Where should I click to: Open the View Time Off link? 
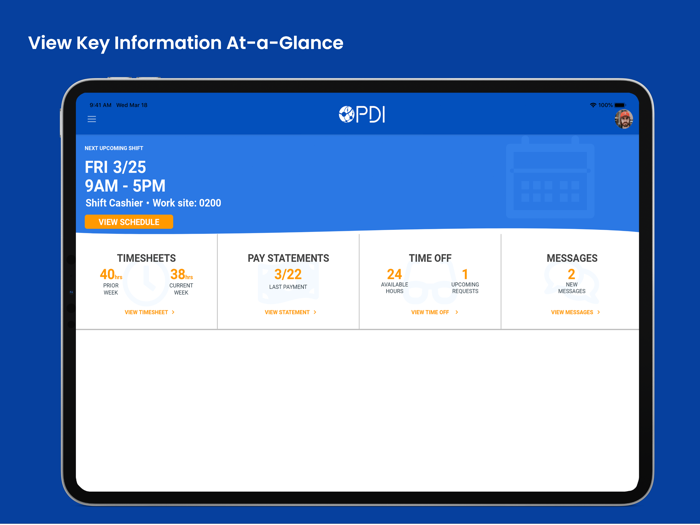point(434,312)
